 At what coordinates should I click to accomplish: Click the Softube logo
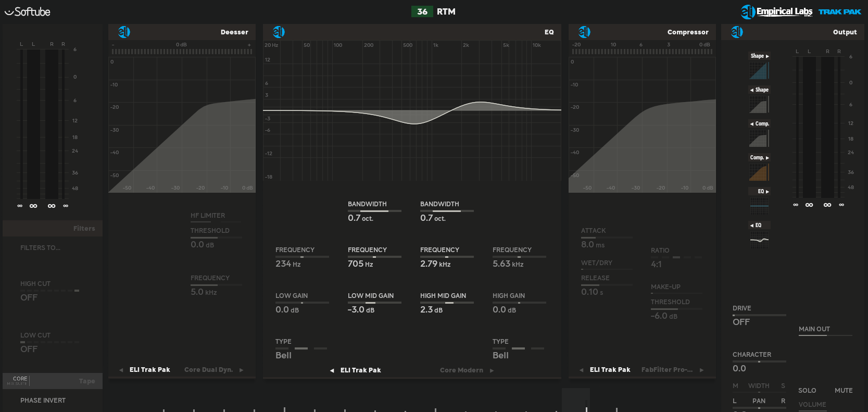(27, 11)
